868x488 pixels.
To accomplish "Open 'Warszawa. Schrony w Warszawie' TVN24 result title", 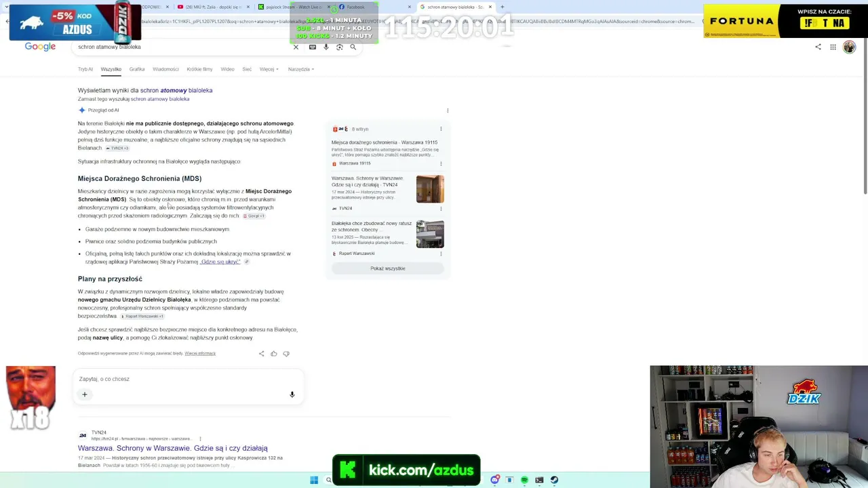I will coord(173,448).
